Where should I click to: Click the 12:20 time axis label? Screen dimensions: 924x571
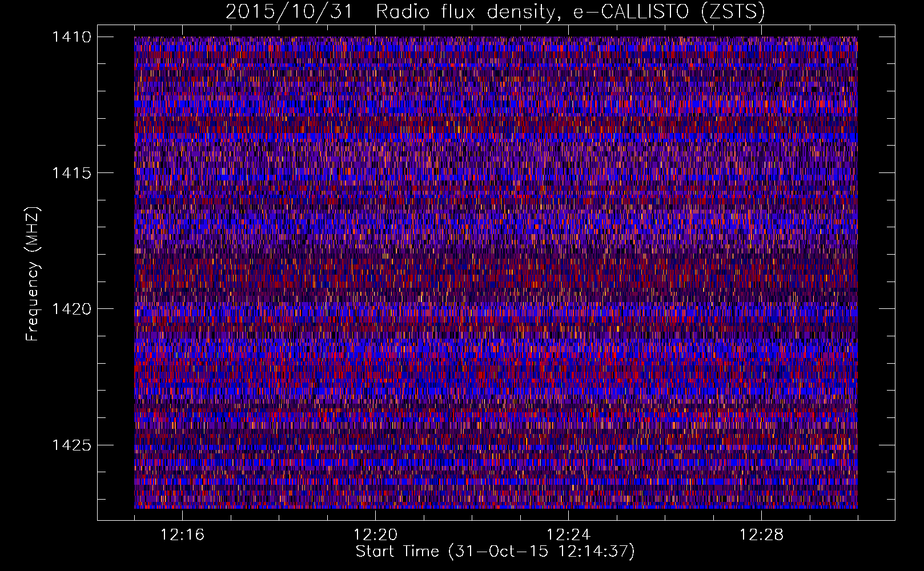pyautogui.click(x=375, y=535)
